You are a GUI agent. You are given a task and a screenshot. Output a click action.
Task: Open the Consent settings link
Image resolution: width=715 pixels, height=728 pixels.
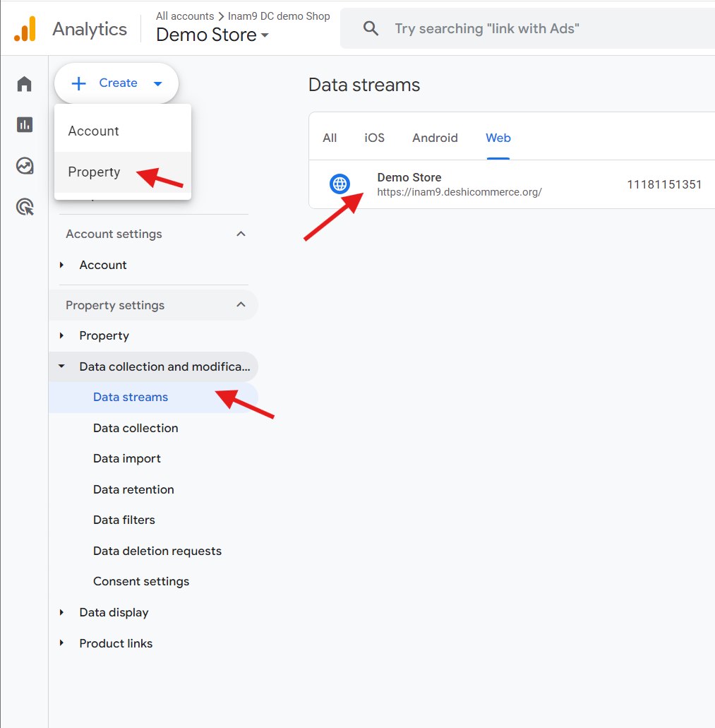click(x=141, y=581)
